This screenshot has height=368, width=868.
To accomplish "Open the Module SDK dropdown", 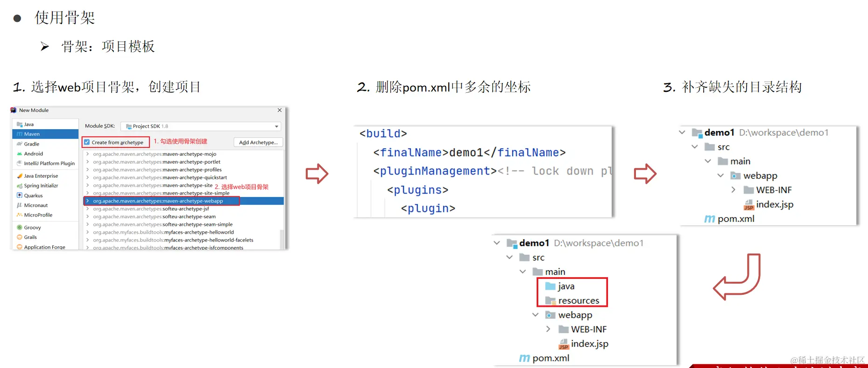I will [x=276, y=126].
